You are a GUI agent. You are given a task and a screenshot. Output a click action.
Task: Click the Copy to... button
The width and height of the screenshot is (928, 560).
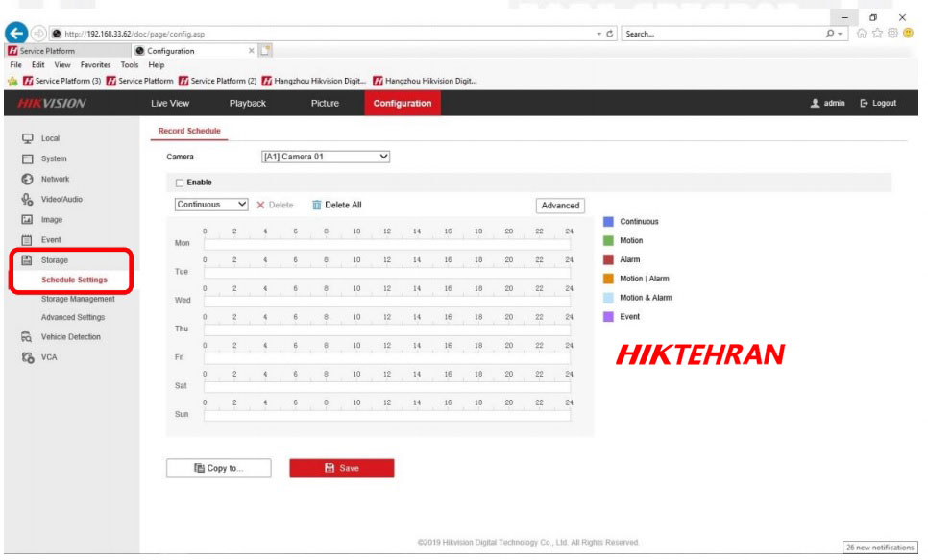(219, 468)
